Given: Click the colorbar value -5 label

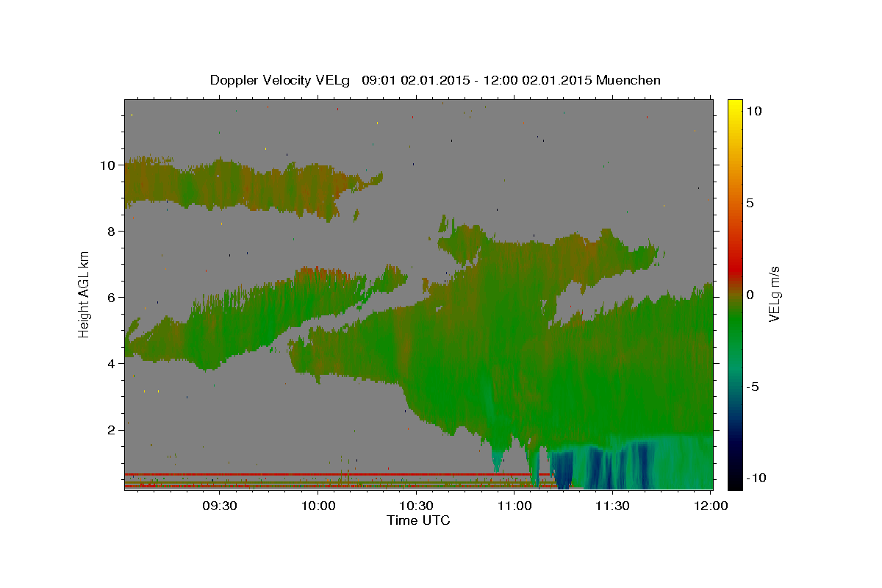Looking at the screenshot, I should click(753, 387).
